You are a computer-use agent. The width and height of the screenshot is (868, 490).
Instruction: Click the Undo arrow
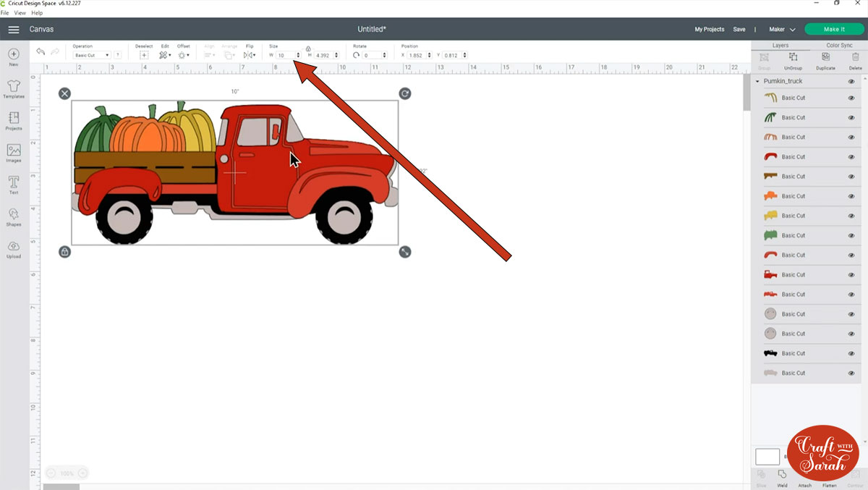[x=41, y=52]
